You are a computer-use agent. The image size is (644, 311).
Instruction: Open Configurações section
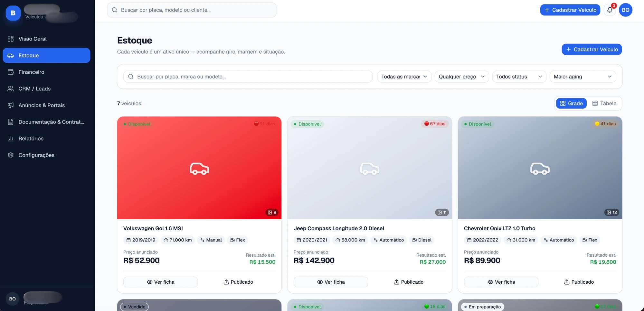coord(46,155)
